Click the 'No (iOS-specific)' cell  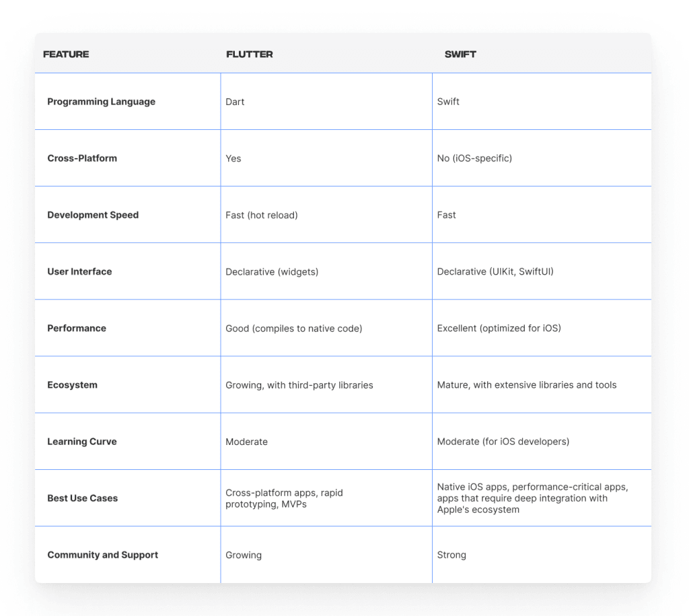pyautogui.click(x=474, y=158)
